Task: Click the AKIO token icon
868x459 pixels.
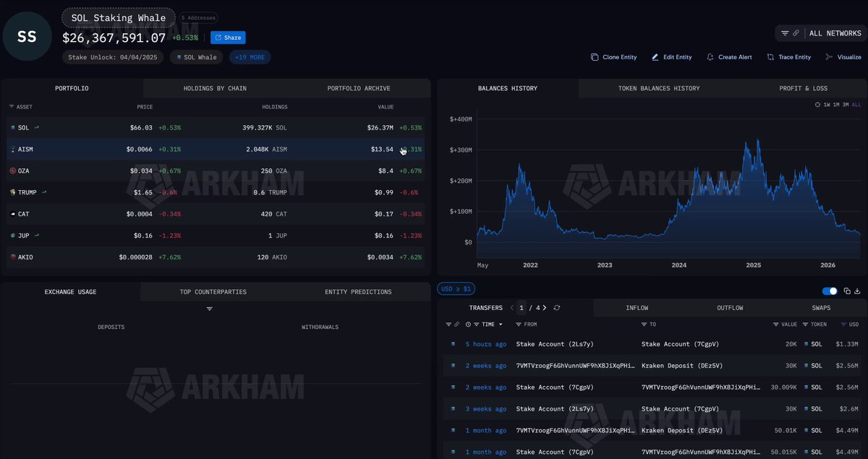Action: click(12, 257)
